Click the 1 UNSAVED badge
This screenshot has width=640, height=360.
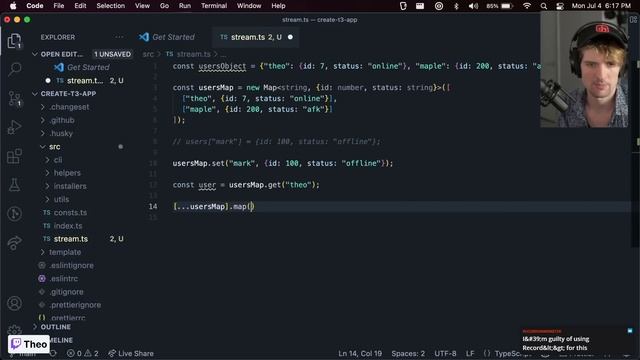tap(113, 54)
